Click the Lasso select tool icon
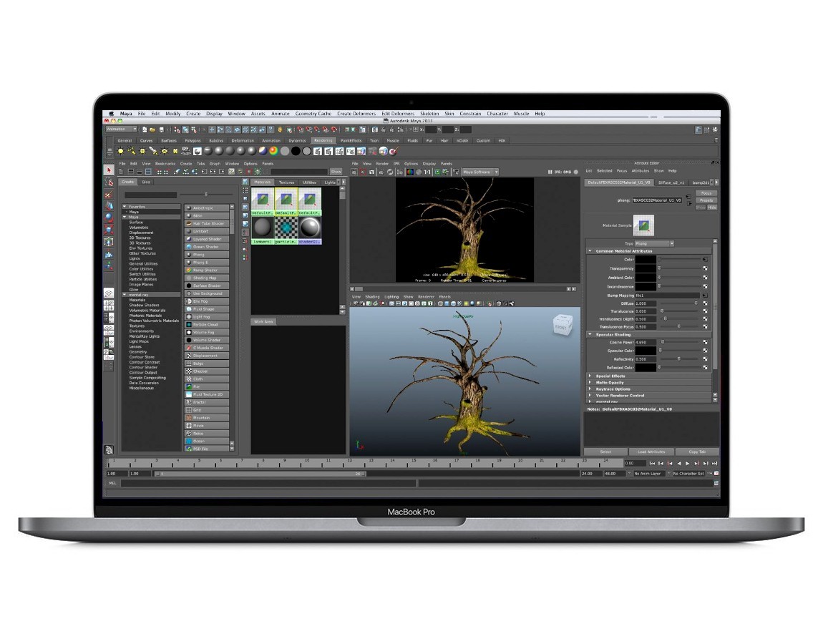 (x=109, y=182)
